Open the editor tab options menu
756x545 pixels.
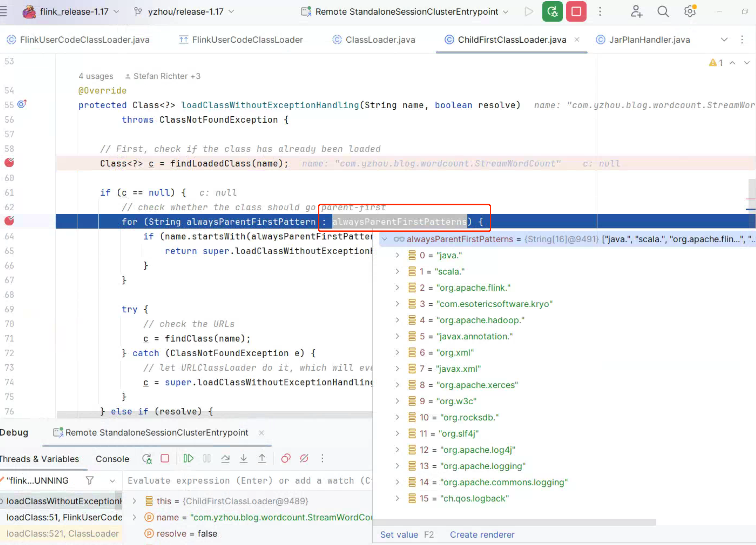coord(742,40)
